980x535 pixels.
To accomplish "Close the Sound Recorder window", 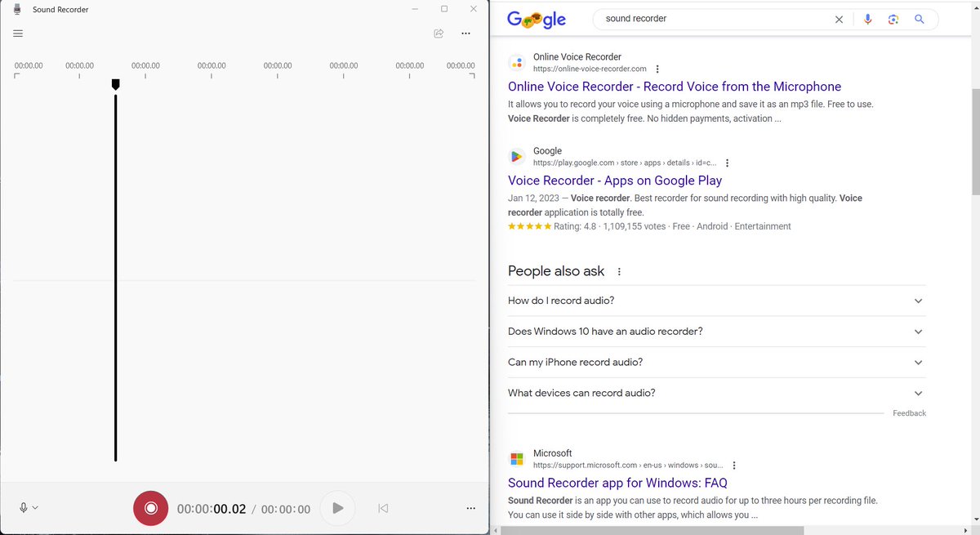I will click(x=474, y=9).
